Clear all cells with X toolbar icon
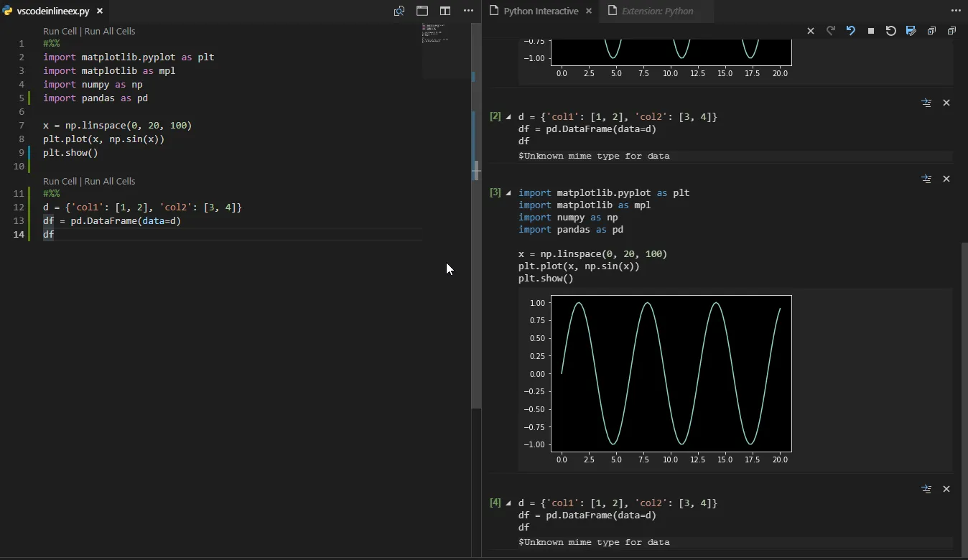This screenshot has height=560, width=968. 810,31
